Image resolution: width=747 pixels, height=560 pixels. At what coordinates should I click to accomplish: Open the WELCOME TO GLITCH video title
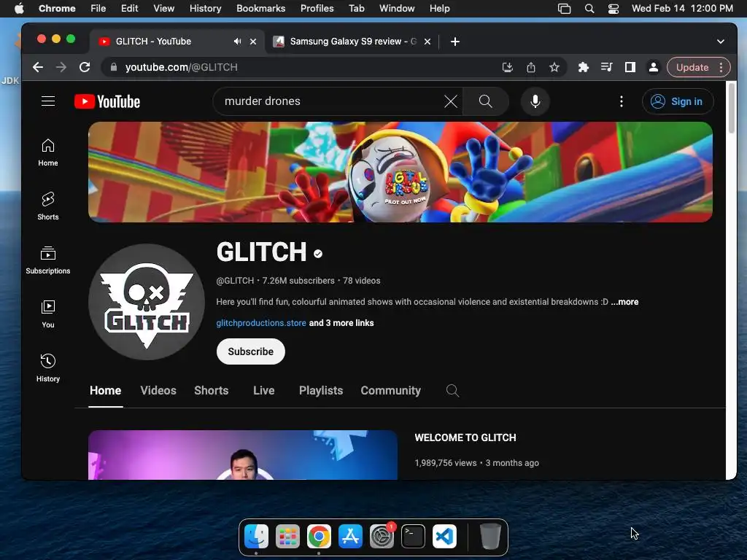(465, 437)
